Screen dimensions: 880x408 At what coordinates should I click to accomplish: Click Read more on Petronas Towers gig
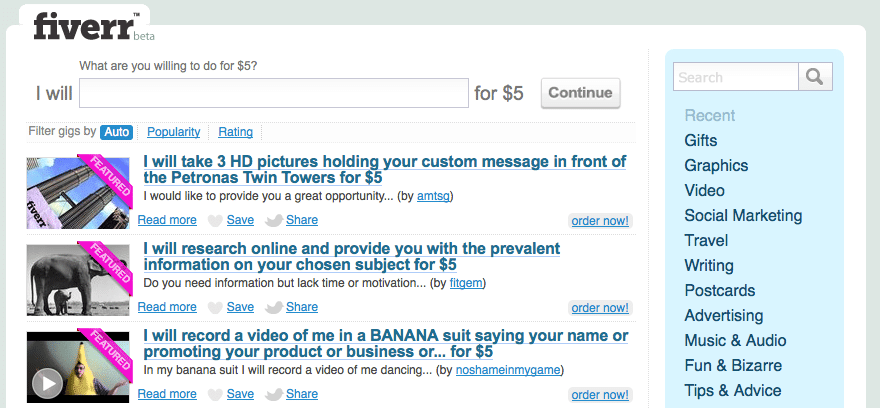tap(167, 220)
